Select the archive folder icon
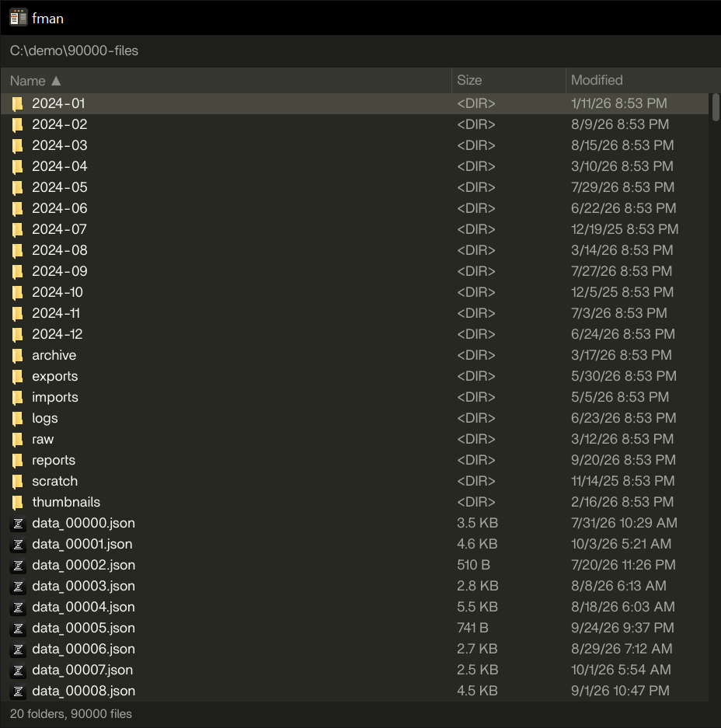The image size is (721, 728). [17, 355]
